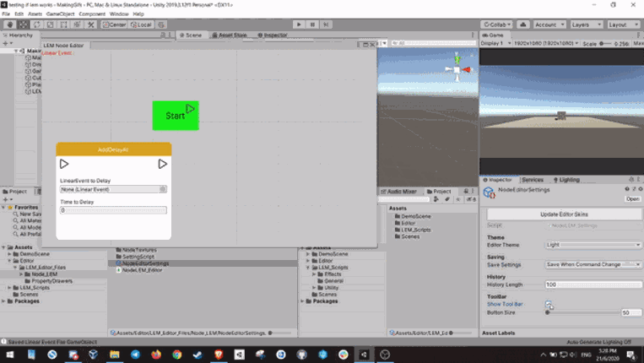Click the Button Size slider
Image resolution: width=644 pixels, height=363 pixels.
[582, 312]
